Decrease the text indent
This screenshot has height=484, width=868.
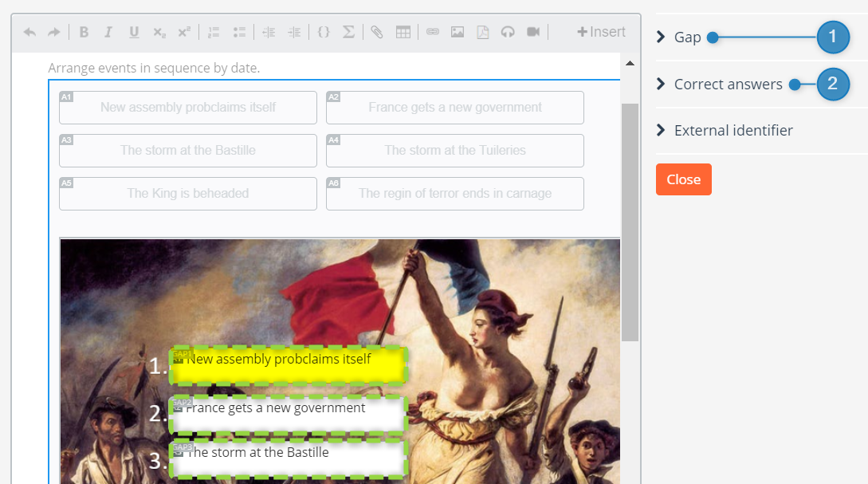pyautogui.click(x=269, y=32)
